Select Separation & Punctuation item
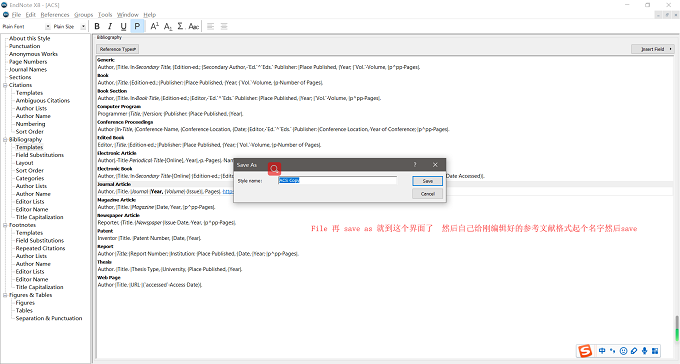 (x=49, y=318)
